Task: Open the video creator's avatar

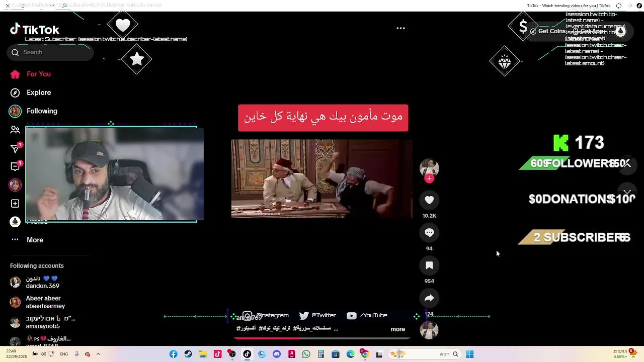Action: point(429,167)
